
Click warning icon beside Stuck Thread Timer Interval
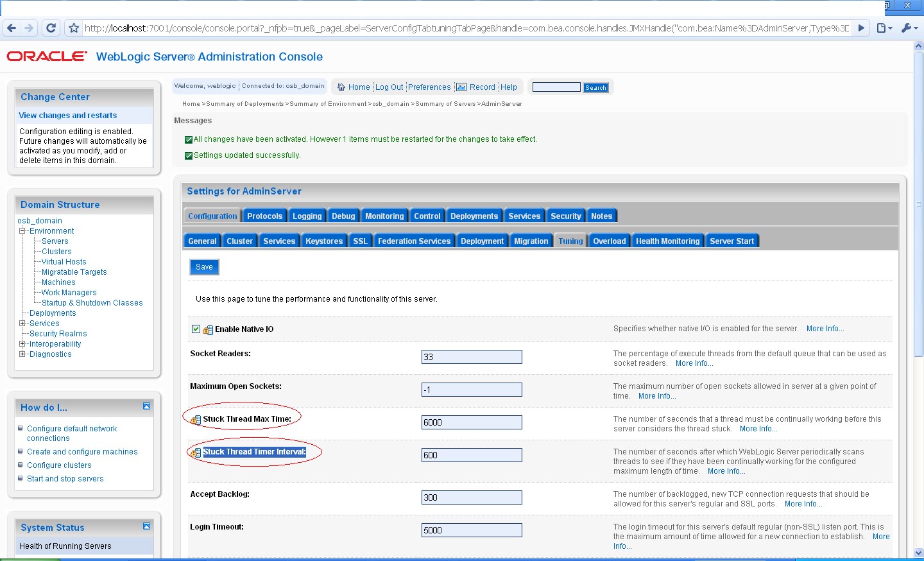click(196, 453)
